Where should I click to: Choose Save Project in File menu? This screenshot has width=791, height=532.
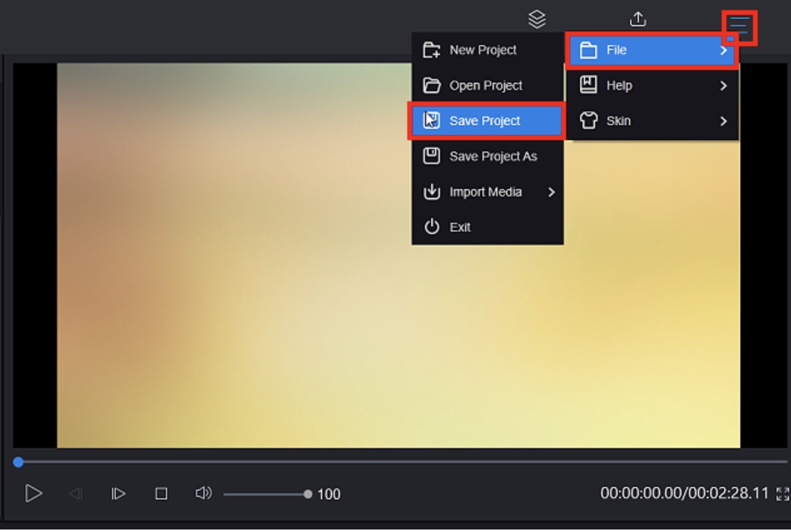point(487,120)
